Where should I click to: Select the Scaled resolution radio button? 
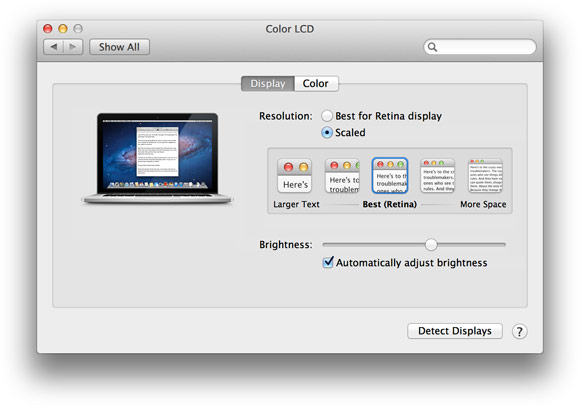click(x=327, y=132)
